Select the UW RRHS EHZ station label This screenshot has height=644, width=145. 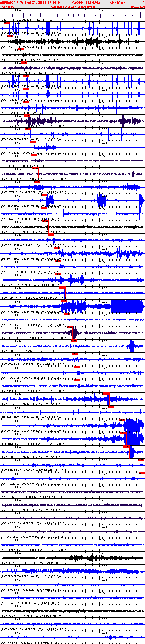34,471
